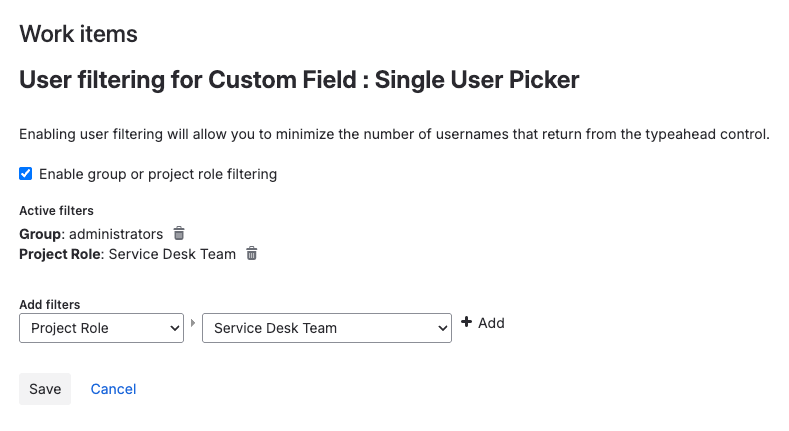Open the Service Desk Team value dropdown
The image size is (789, 431).
coord(326,328)
